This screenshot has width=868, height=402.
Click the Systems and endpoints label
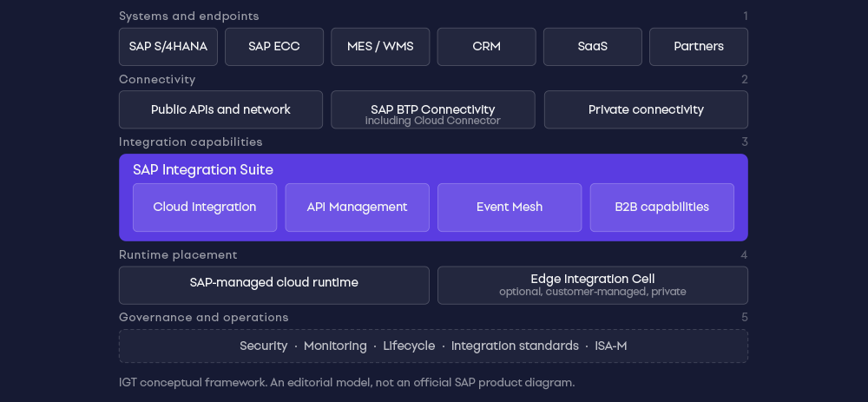click(x=188, y=16)
